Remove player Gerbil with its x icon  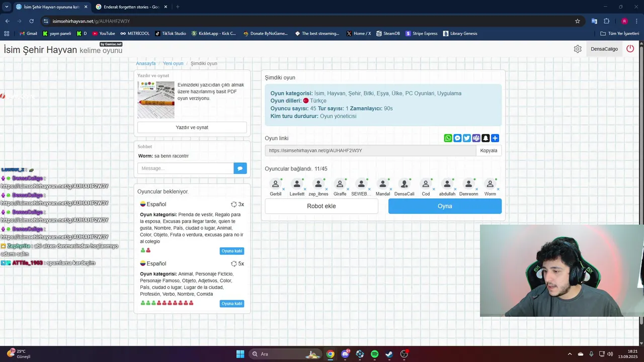(283, 190)
